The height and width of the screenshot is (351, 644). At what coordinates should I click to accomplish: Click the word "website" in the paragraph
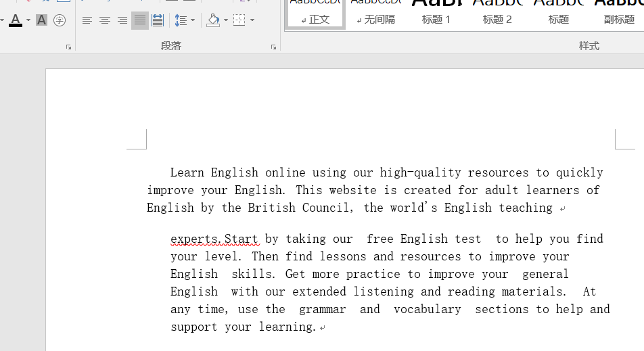(353, 190)
